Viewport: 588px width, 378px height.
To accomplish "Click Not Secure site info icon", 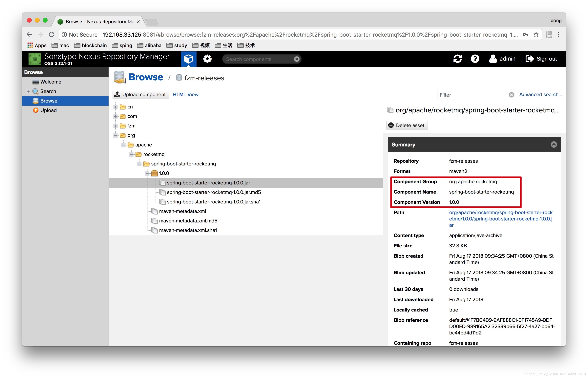I will [64, 35].
